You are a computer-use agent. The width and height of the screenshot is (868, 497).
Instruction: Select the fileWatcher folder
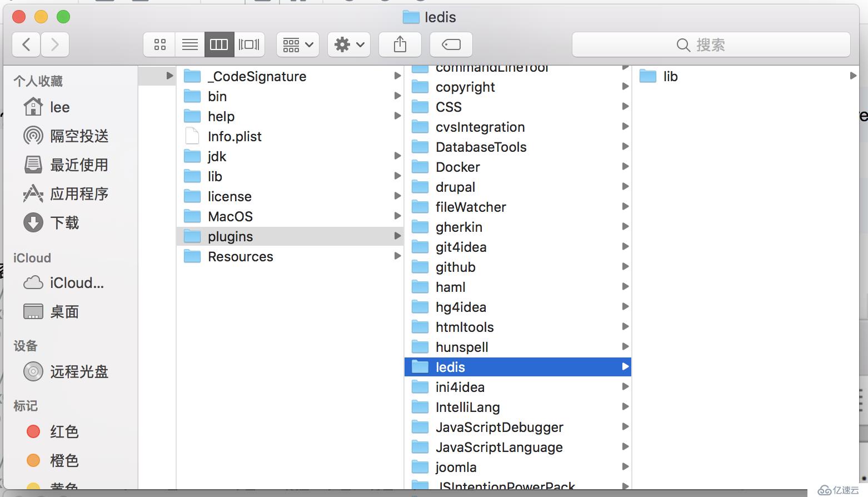click(x=518, y=207)
